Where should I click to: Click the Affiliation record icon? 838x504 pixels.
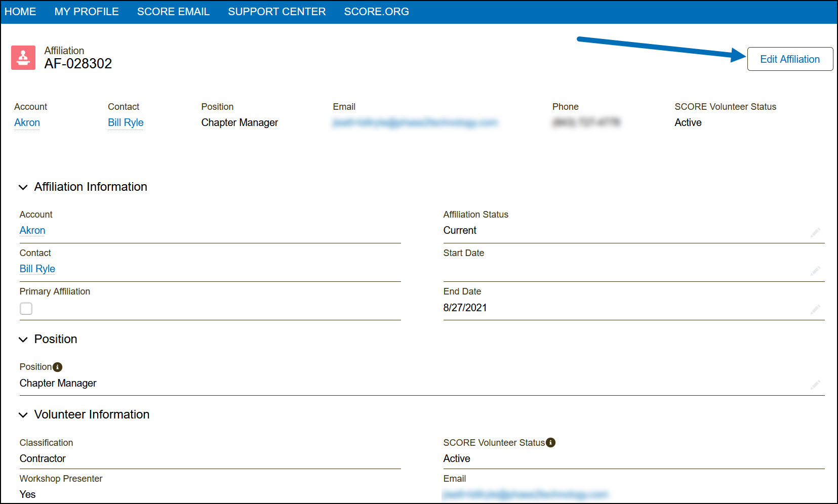pyautogui.click(x=23, y=58)
